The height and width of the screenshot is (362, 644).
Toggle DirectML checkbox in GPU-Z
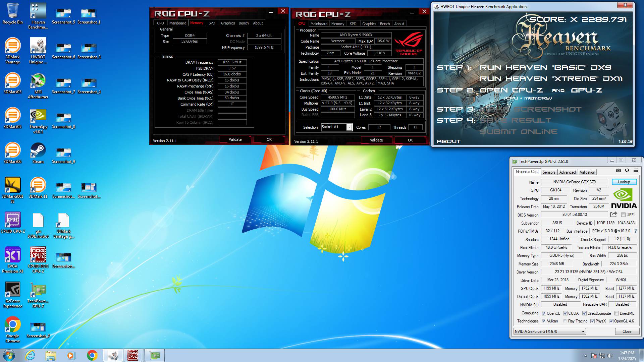pos(616,313)
